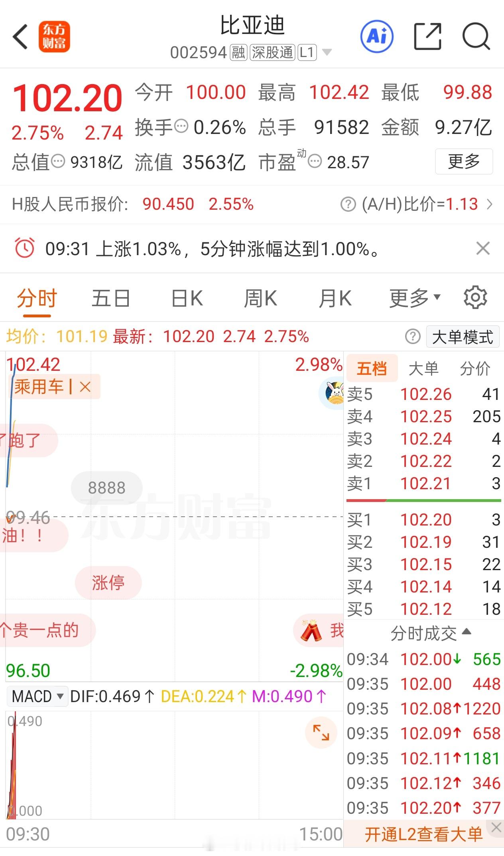Screen dimensions: 504x856
Task: Tap the main price 102.20
Action: (67, 98)
